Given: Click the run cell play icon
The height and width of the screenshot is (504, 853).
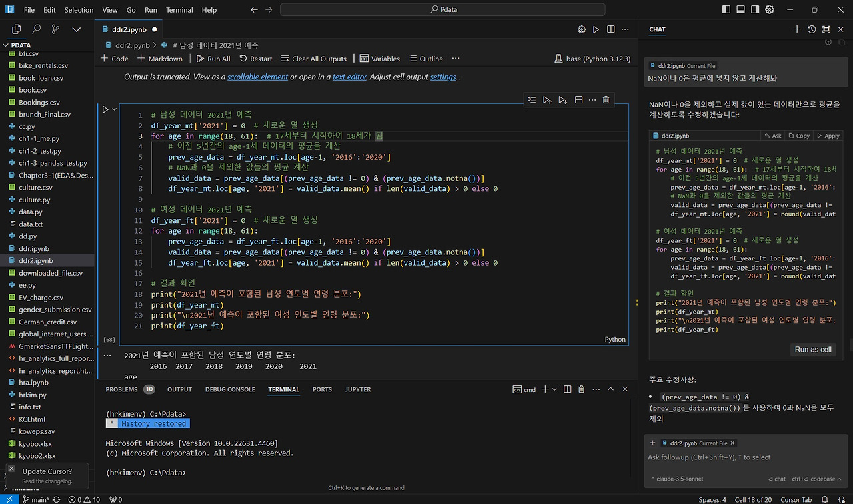Looking at the screenshot, I should (105, 109).
